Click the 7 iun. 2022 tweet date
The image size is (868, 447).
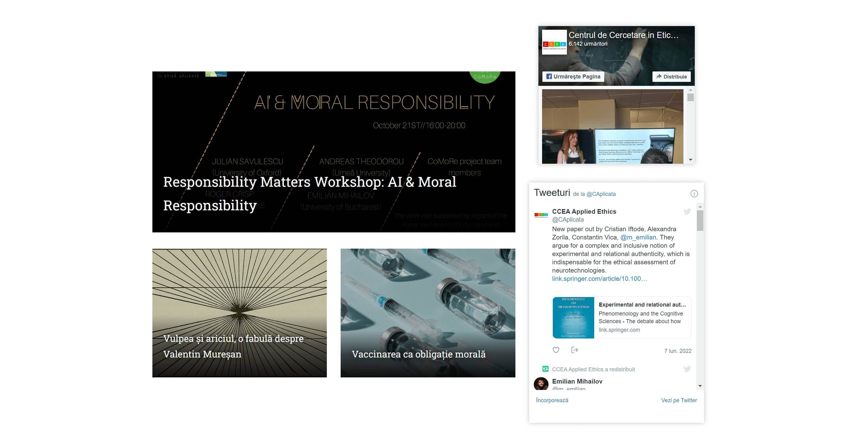[678, 351]
